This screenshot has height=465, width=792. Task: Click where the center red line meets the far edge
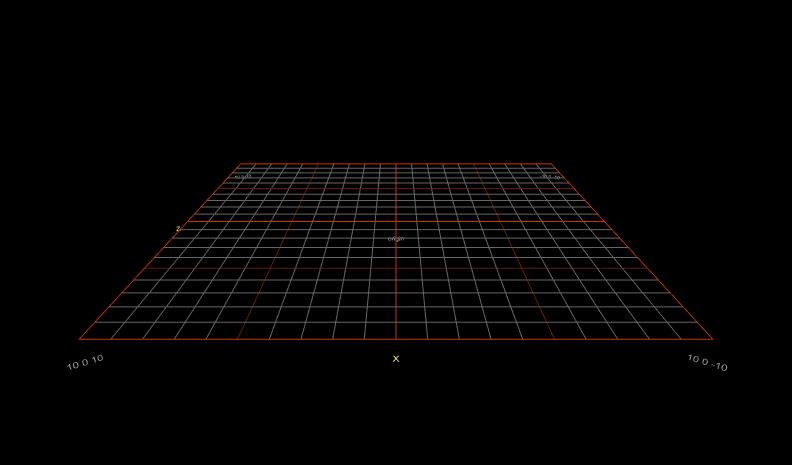coord(396,164)
